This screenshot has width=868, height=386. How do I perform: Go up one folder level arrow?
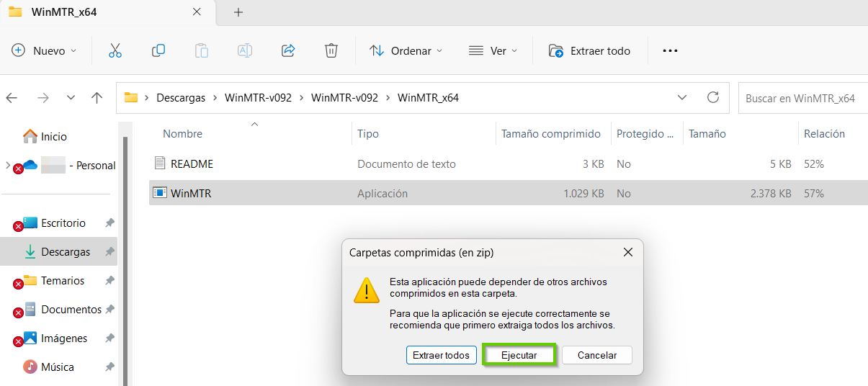point(97,98)
